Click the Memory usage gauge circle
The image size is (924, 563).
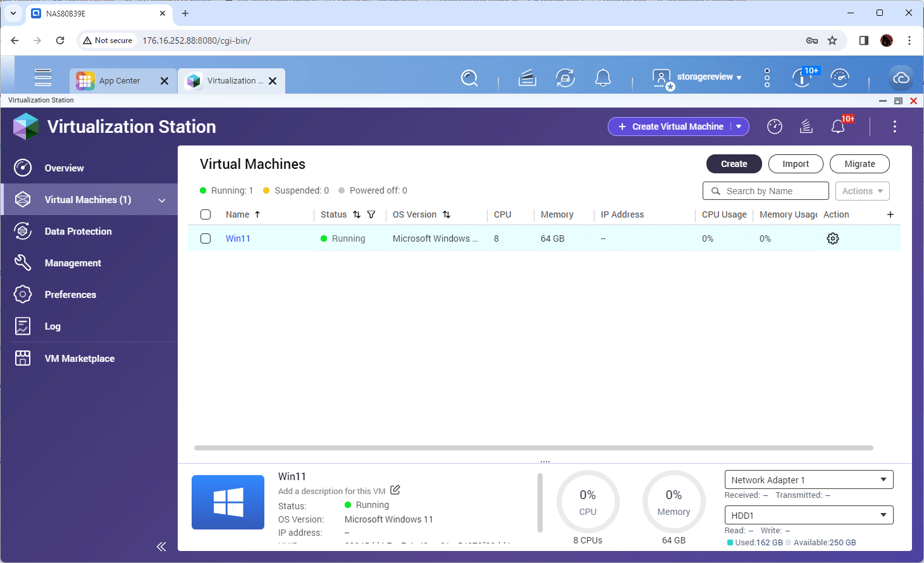click(x=674, y=502)
